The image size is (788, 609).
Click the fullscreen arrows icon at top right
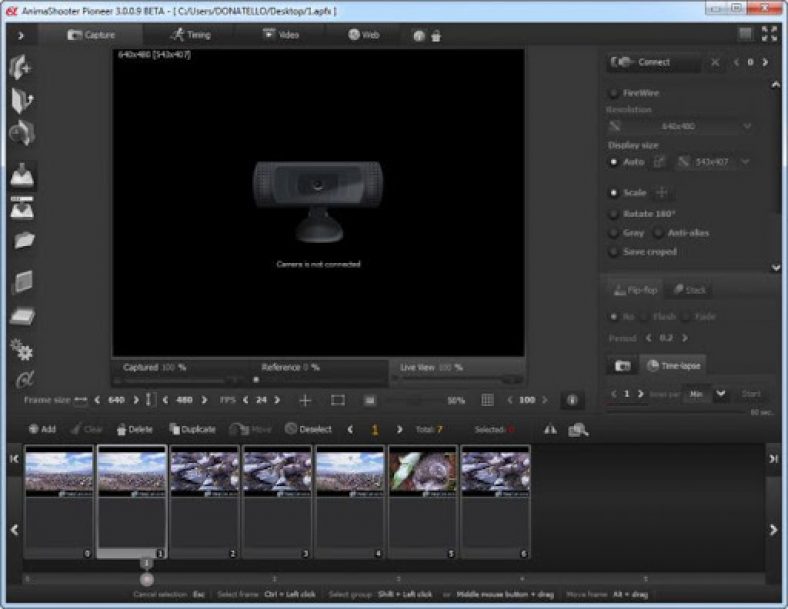click(x=768, y=34)
